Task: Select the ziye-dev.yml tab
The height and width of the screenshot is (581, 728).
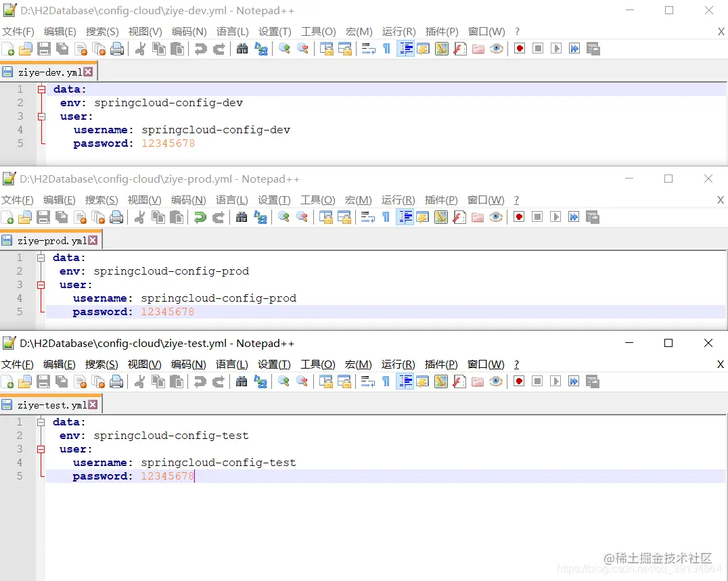Action: tap(49, 72)
